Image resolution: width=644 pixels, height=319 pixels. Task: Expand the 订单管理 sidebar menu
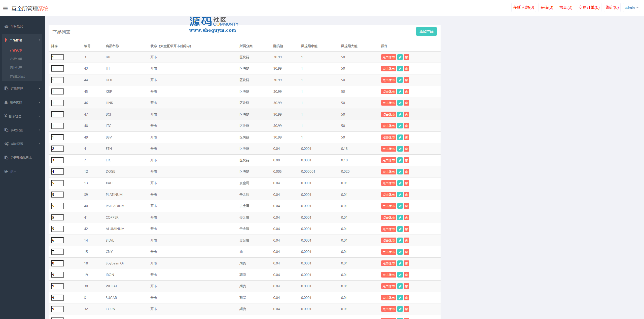pyautogui.click(x=22, y=88)
